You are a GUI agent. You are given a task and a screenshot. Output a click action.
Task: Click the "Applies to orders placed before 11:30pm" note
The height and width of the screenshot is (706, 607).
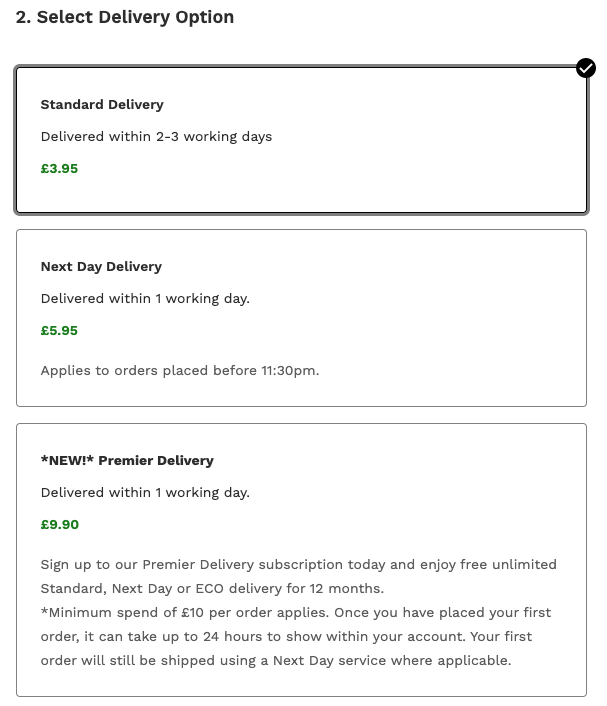tap(180, 370)
